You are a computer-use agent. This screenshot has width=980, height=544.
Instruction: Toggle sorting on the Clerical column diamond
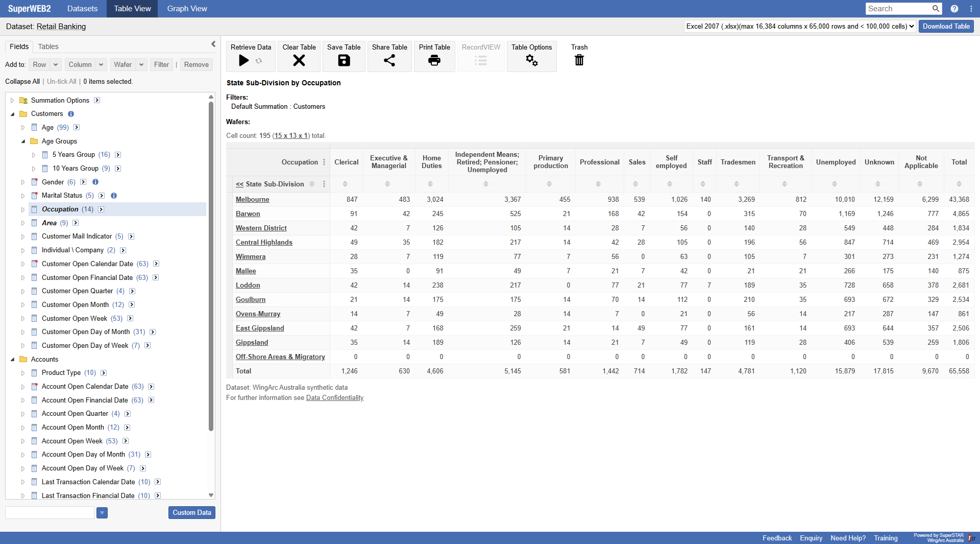(x=346, y=184)
